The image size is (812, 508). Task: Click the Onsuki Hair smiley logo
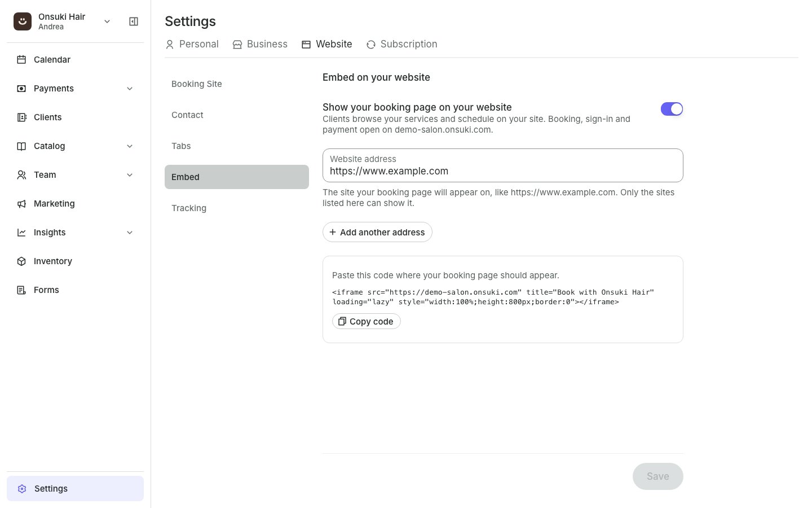tap(23, 21)
